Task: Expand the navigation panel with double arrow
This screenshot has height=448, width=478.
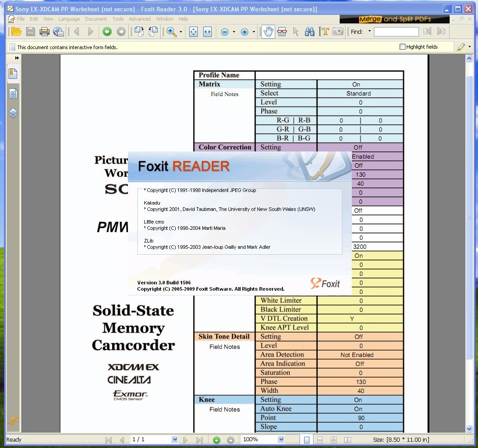Action: (17, 58)
